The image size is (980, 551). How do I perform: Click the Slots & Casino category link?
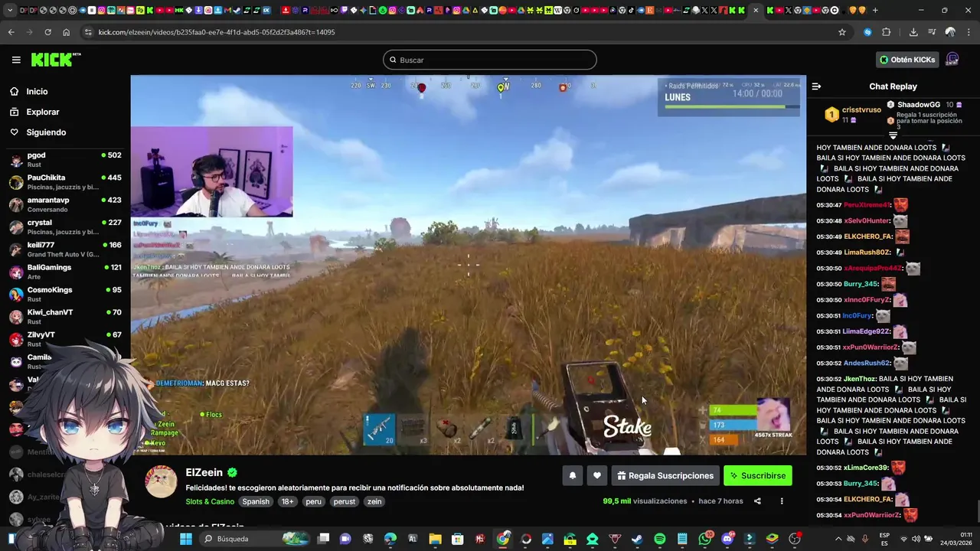point(210,501)
